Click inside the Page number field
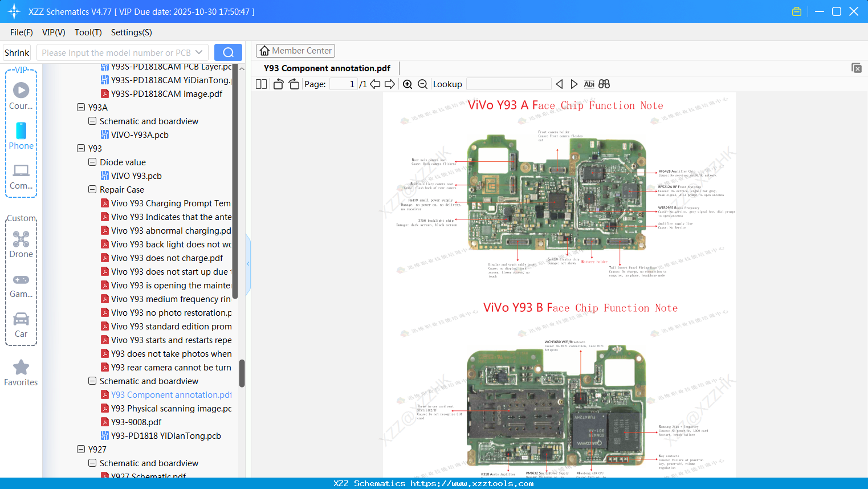The image size is (868, 489). click(343, 84)
